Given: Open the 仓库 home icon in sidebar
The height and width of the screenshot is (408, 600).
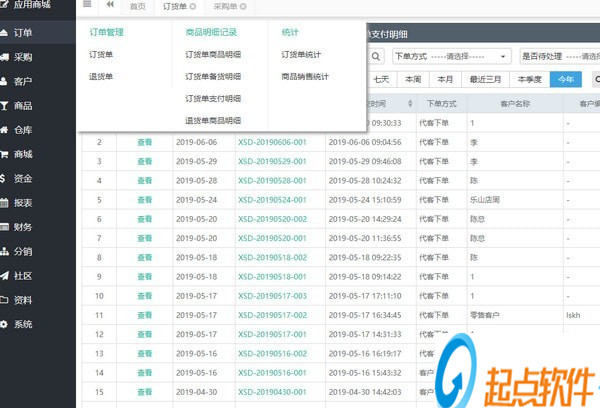Looking at the screenshot, I should 4,130.
